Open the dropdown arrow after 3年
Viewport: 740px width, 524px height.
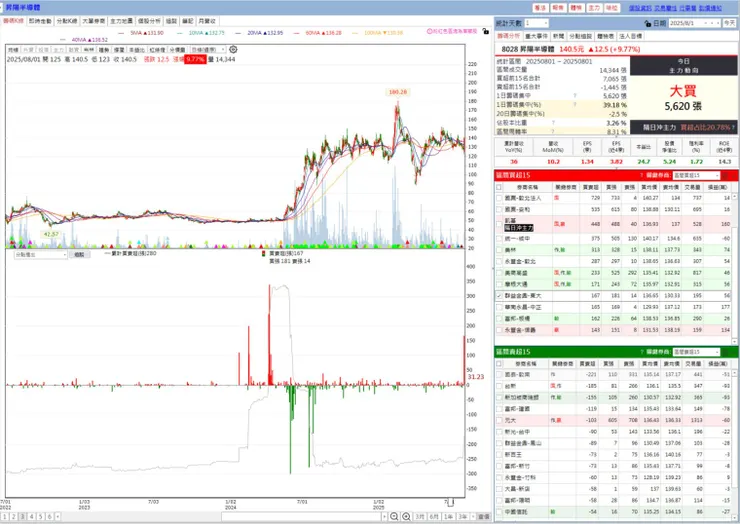click(473, 516)
